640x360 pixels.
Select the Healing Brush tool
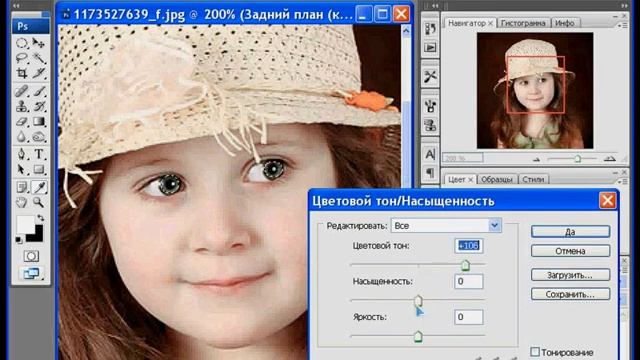(22, 91)
